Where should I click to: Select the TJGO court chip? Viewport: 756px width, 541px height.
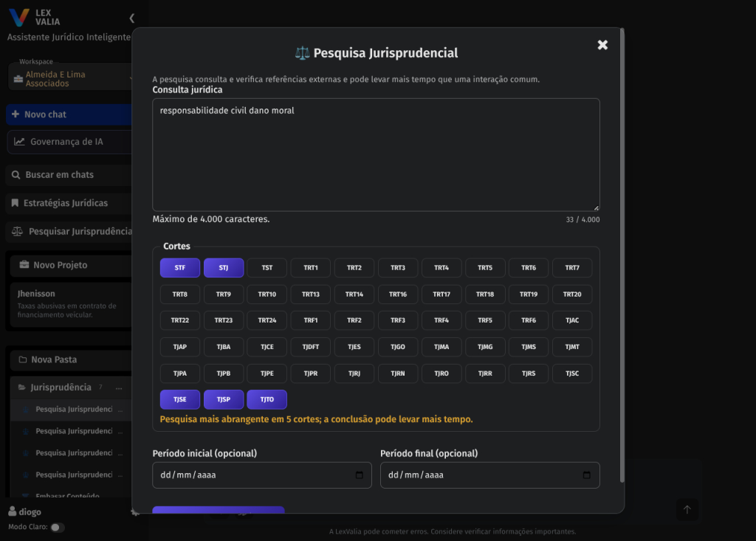(398, 347)
